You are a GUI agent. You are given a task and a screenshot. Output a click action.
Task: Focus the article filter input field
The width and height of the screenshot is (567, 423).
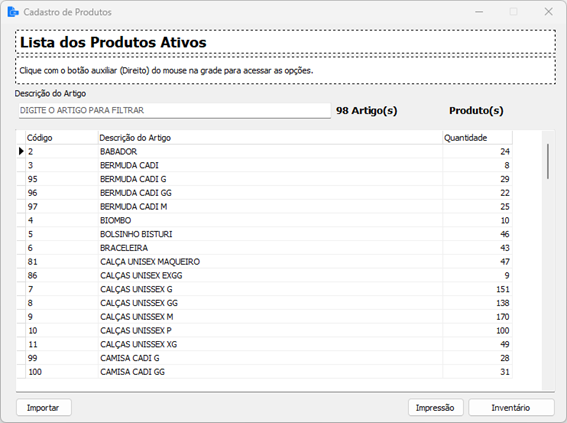click(x=175, y=110)
